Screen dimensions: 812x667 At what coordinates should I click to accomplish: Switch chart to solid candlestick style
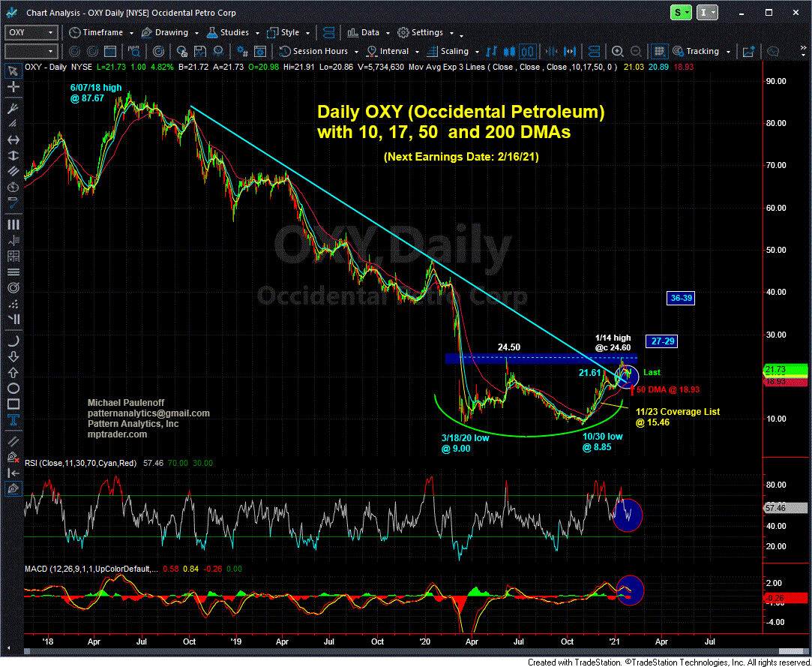click(510, 51)
